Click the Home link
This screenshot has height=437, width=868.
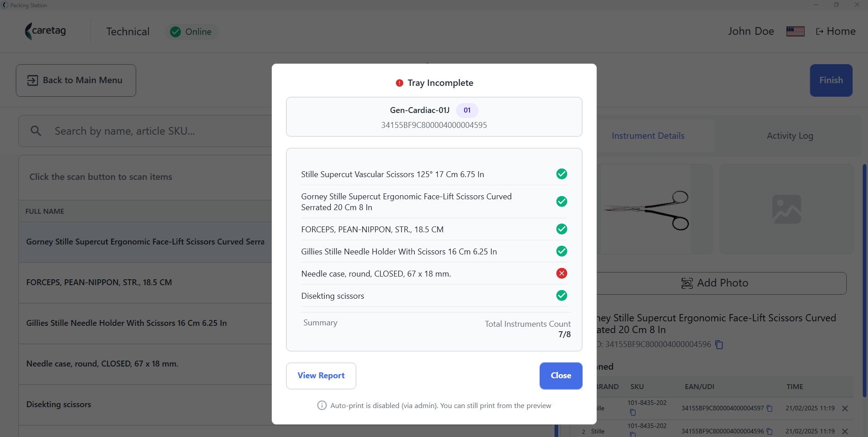(x=835, y=31)
